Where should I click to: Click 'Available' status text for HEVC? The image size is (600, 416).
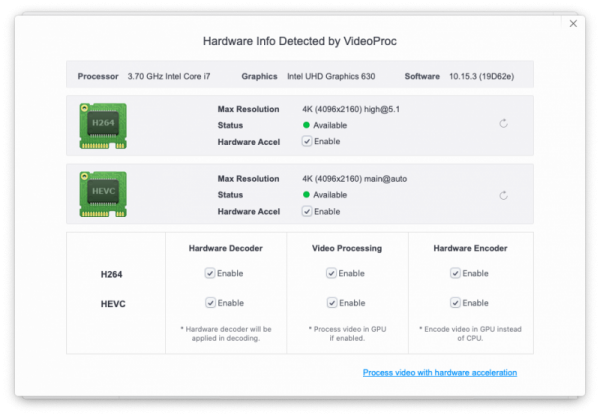tap(330, 195)
